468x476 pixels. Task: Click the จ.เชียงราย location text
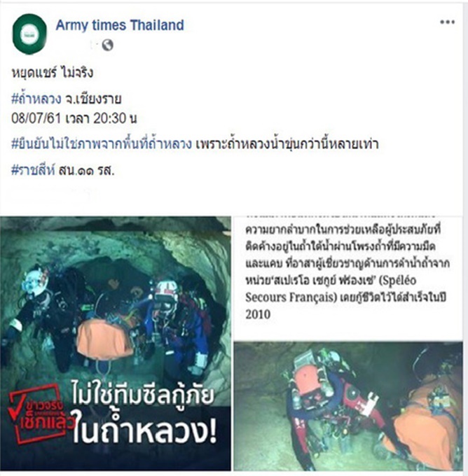[x=93, y=99]
